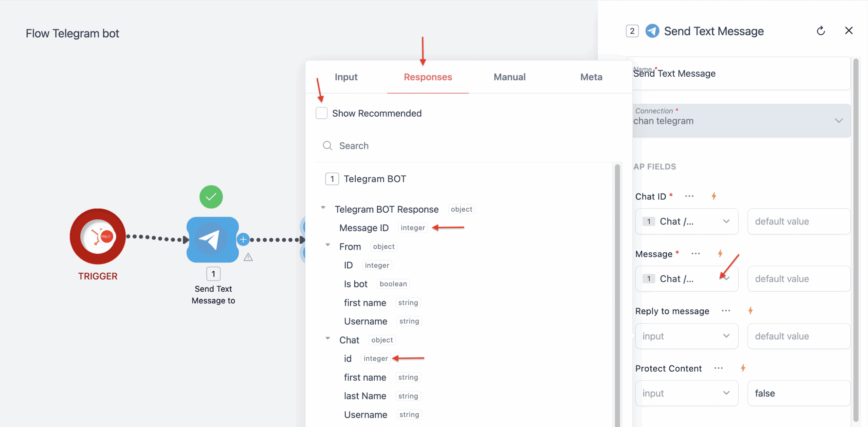The width and height of the screenshot is (868, 427).
Task: Switch to the Manual tab
Action: [x=510, y=77]
